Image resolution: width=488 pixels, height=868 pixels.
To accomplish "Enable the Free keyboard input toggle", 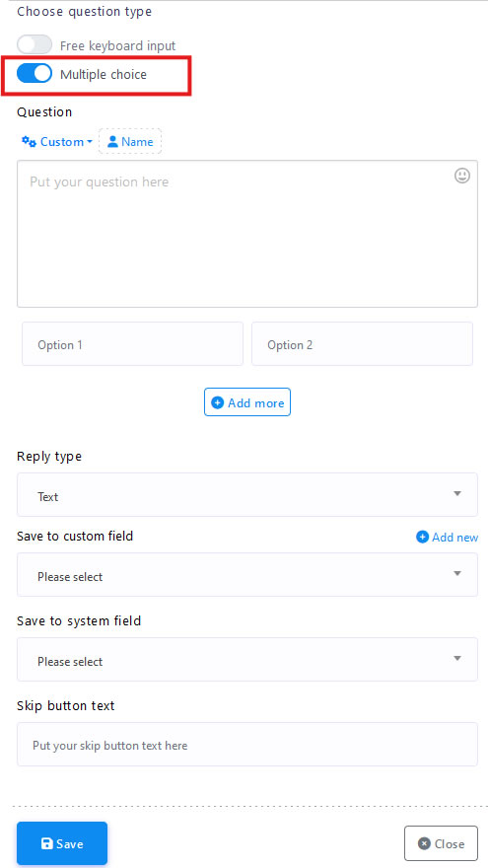I will click(x=35, y=44).
